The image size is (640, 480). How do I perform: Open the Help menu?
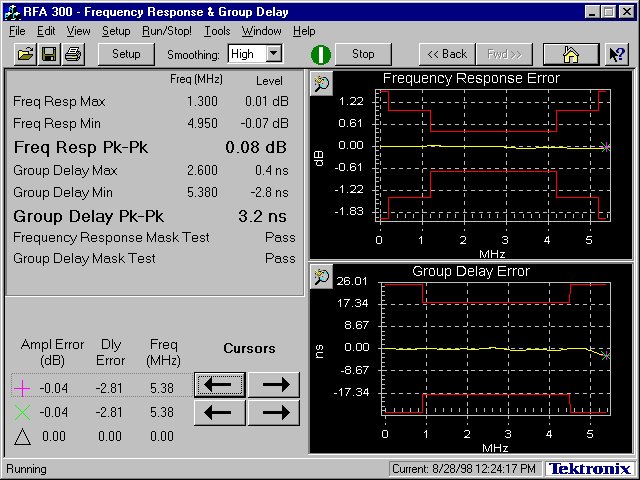pos(304,31)
